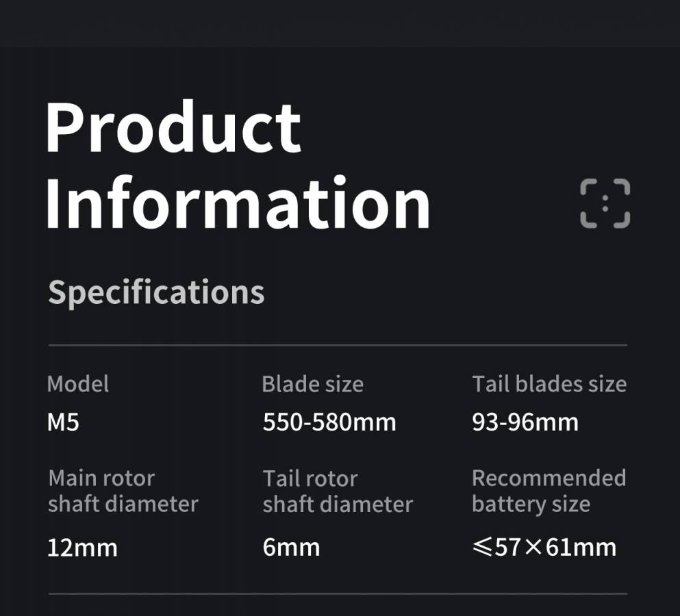Click the bottom divider below the specs
Image resolution: width=680 pixels, height=616 pixels.
[338, 593]
